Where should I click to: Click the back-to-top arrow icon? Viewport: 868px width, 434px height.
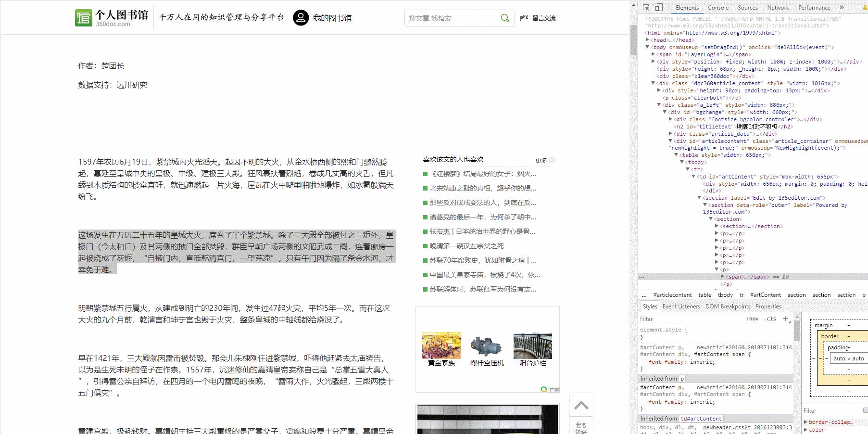581,405
